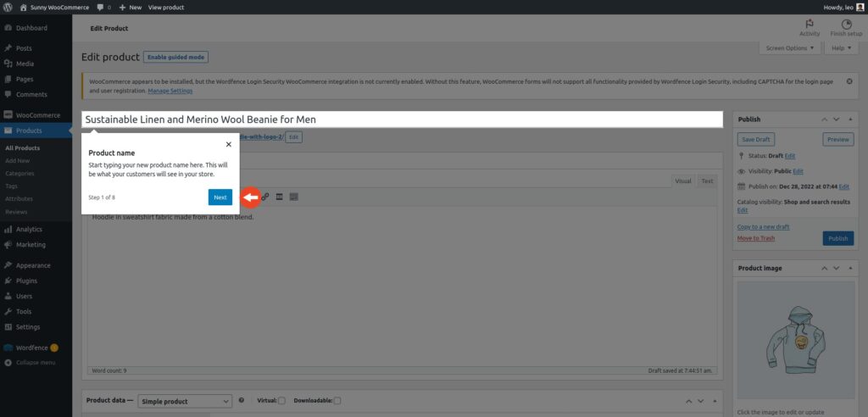Expand Screen Options dropdown
This screenshot has width=868, height=417.
(x=790, y=48)
